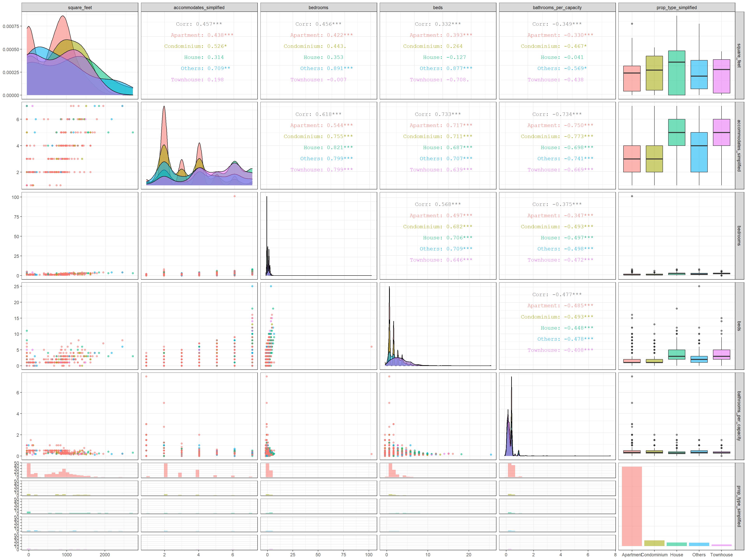
Task: Click the square_feet column header strip
Action: coord(80,7)
